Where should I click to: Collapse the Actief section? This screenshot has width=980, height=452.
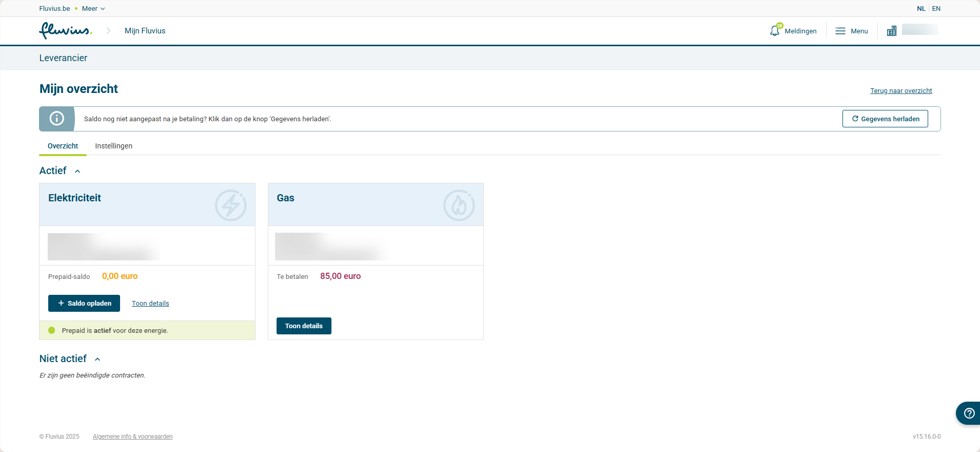tap(77, 171)
